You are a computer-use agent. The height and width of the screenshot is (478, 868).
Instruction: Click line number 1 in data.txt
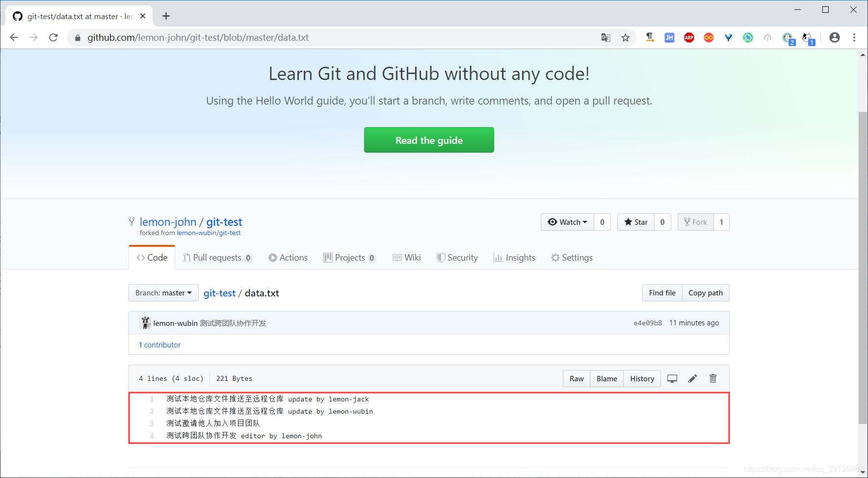[x=152, y=399]
